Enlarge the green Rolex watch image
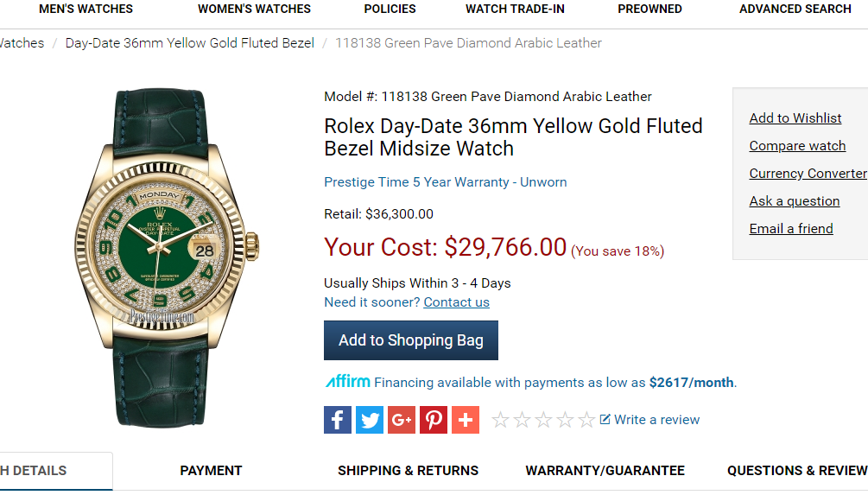Viewport: 868px width, 495px height. pyautogui.click(x=166, y=257)
